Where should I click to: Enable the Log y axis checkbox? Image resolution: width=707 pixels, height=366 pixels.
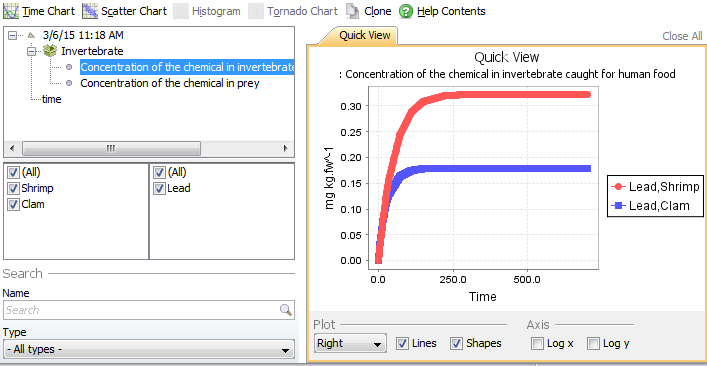pyautogui.click(x=593, y=343)
